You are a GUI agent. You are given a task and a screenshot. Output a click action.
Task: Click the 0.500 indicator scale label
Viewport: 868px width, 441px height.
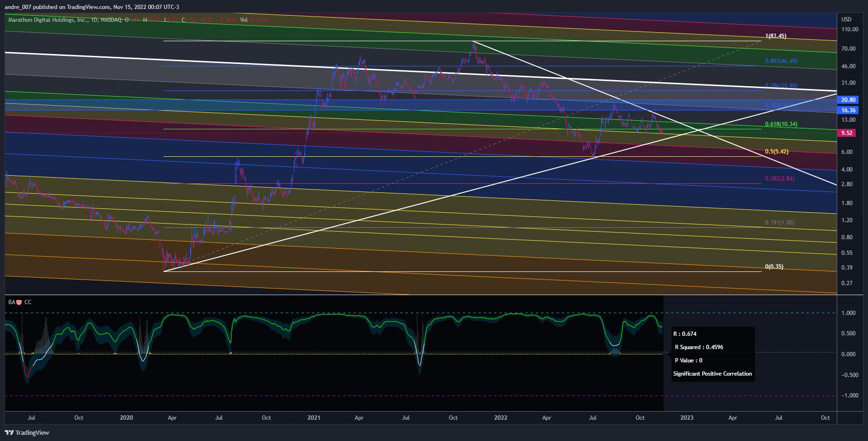848,333
